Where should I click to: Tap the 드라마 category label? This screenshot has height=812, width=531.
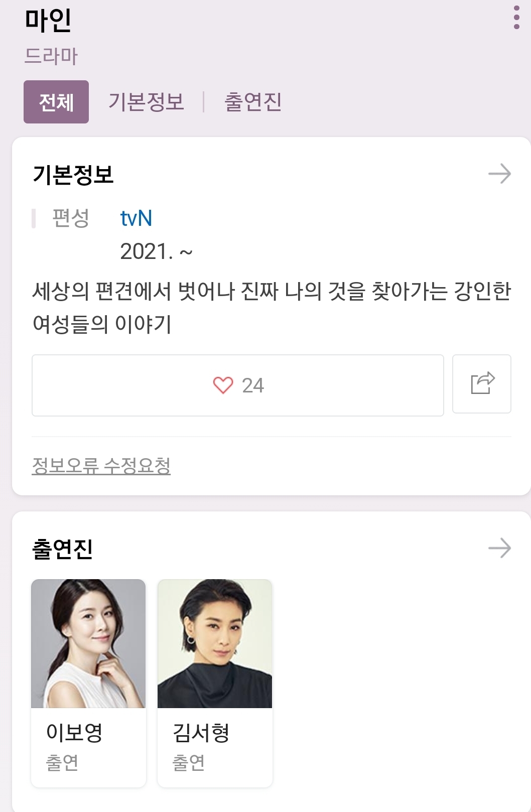point(51,56)
